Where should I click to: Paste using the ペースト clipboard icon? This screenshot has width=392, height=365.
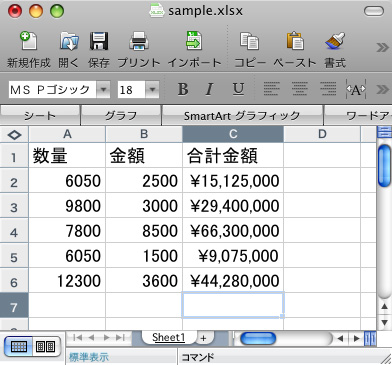[x=295, y=41]
